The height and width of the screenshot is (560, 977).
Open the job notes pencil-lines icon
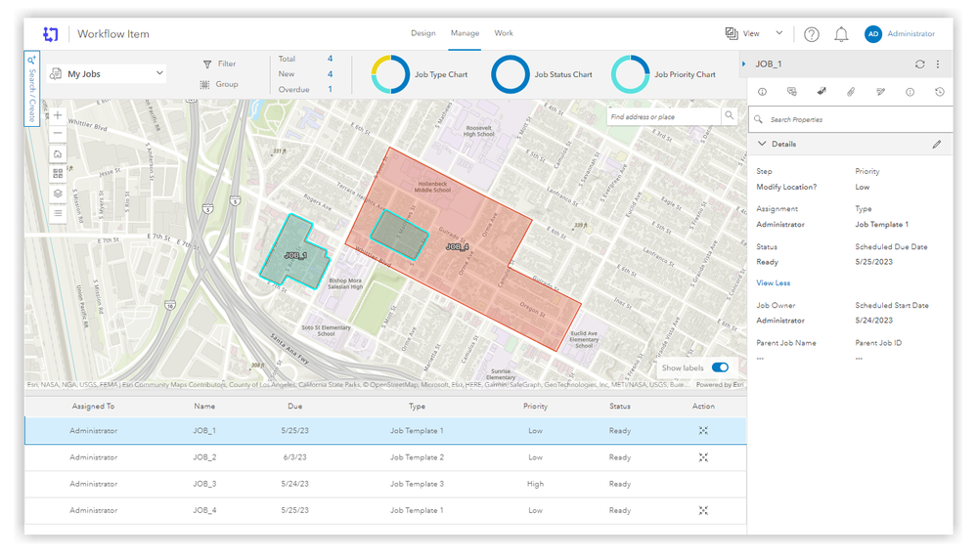pos(880,92)
